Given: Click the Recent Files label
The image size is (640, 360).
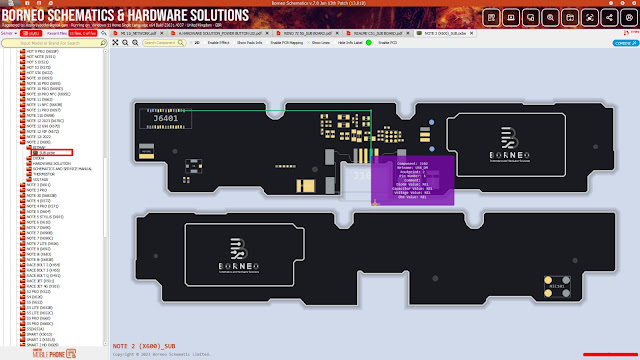Looking at the screenshot, I should [x=57, y=33].
